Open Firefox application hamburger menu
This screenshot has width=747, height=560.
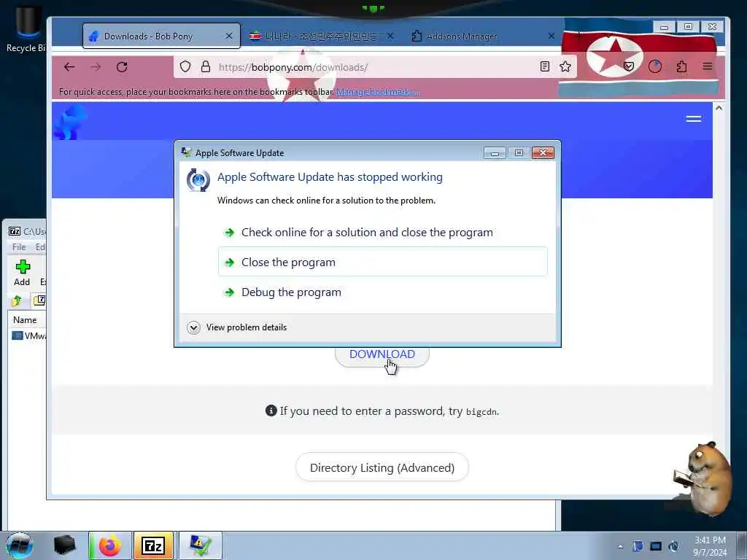tap(708, 66)
